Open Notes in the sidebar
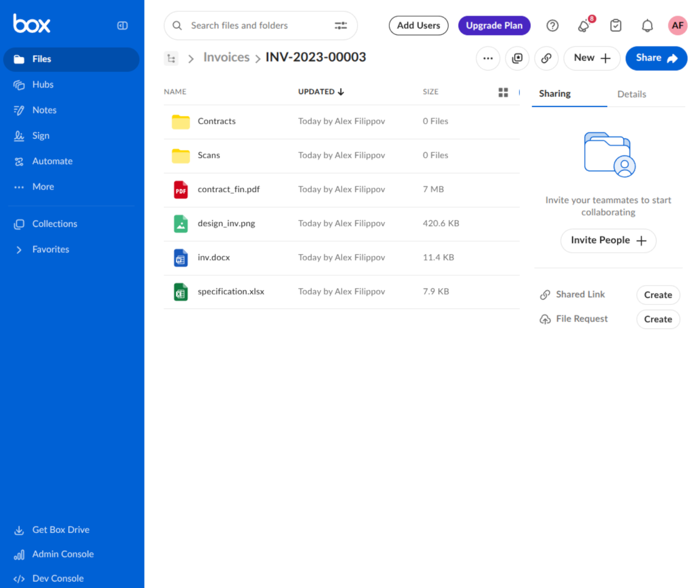Image resolution: width=700 pixels, height=588 pixels. coord(44,110)
